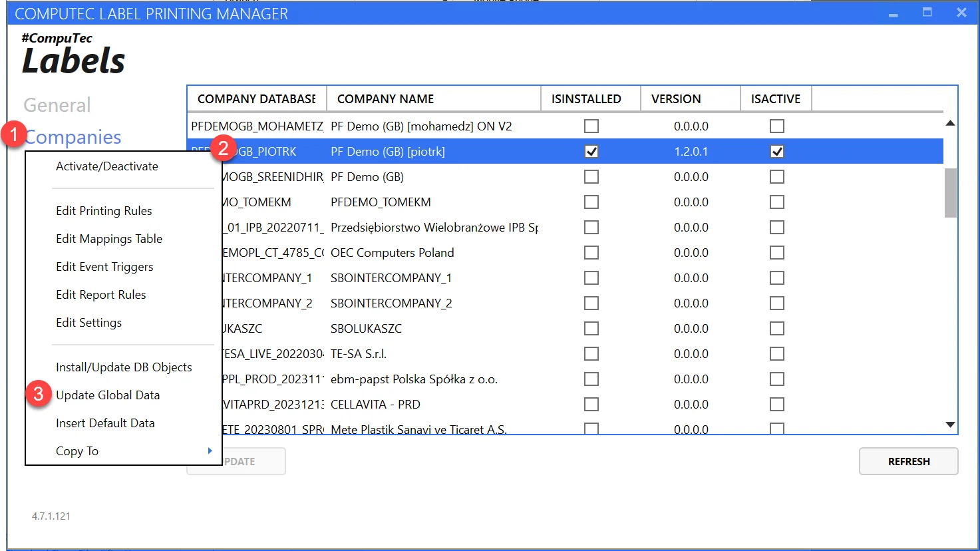Select Activate/Deactivate menu entry
This screenshot has width=980, height=551.
tap(107, 166)
